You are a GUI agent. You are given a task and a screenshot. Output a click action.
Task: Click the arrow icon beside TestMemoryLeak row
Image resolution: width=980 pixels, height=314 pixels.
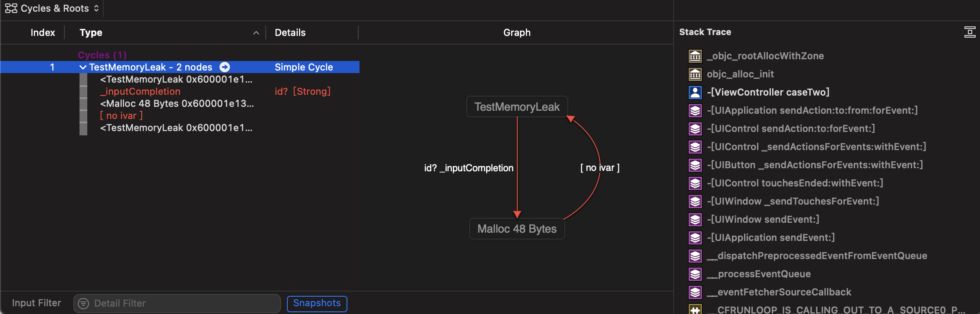tap(225, 67)
